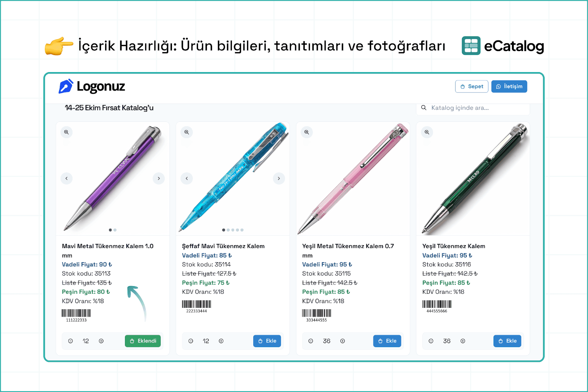Go to previous photo of the transparent blue pen

(x=187, y=178)
